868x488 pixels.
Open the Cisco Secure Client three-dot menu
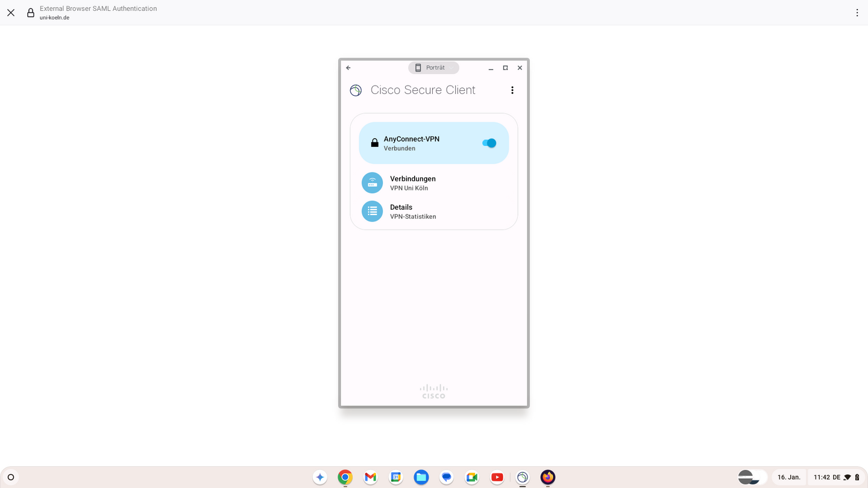click(x=512, y=90)
